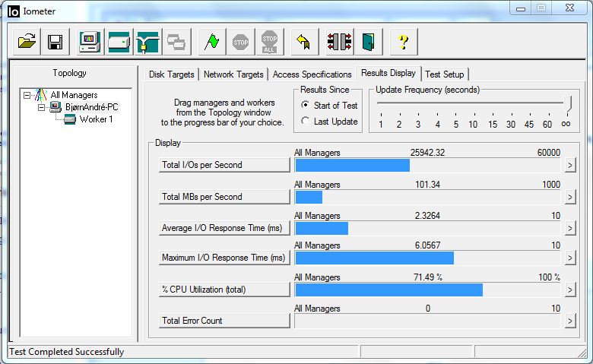
Task: Select Start of Test radio button
Action: [305, 105]
